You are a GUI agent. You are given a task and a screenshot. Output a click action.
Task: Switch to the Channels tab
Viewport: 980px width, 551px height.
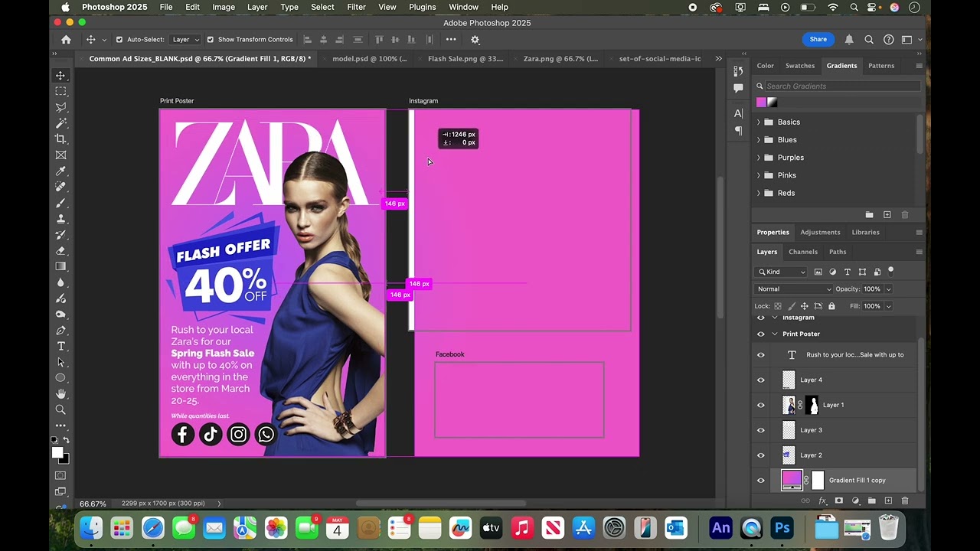click(803, 252)
